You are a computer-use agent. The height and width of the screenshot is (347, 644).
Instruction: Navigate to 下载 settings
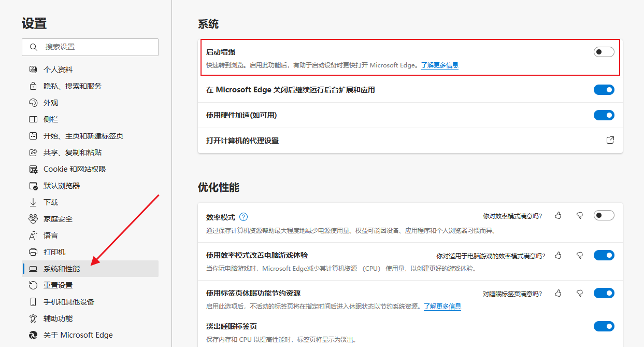coord(90,202)
